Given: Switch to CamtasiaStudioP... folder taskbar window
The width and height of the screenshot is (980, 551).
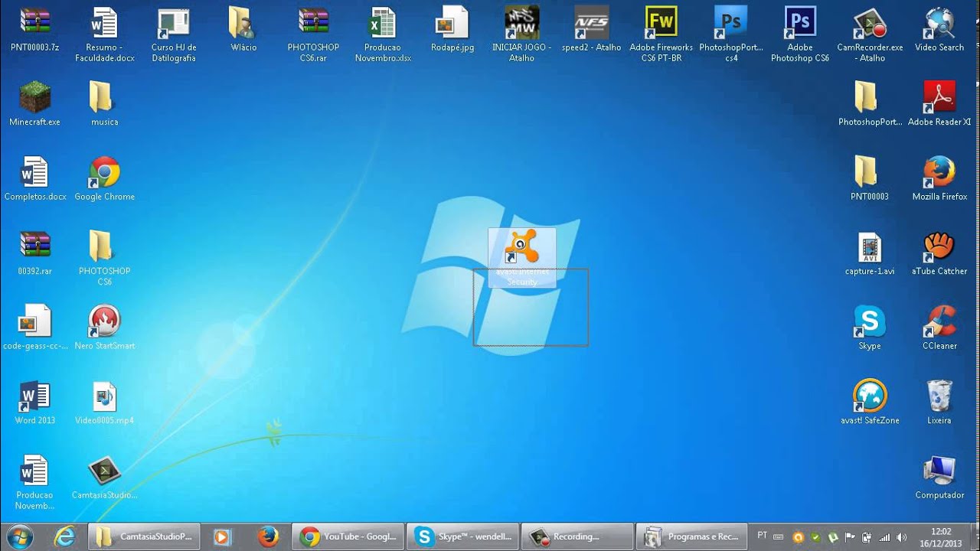Looking at the screenshot, I should point(144,537).
